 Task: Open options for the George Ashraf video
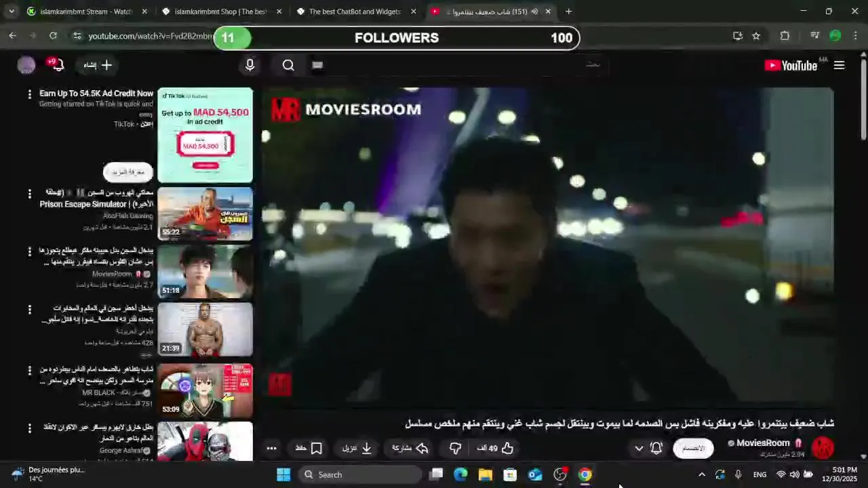(29, 428)
